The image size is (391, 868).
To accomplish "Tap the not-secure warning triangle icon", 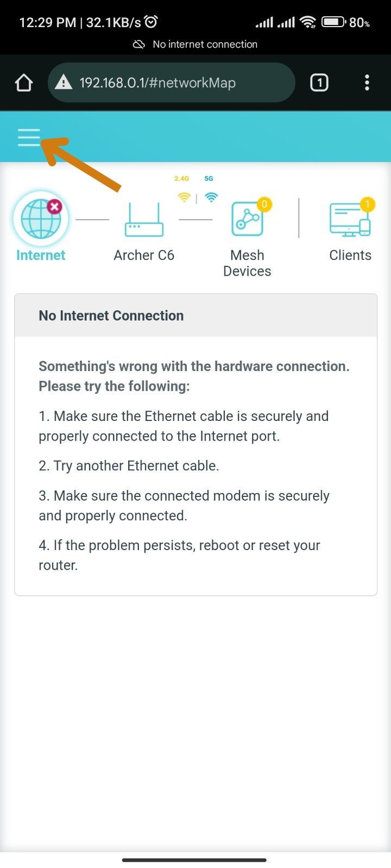I will coord(64,83).
